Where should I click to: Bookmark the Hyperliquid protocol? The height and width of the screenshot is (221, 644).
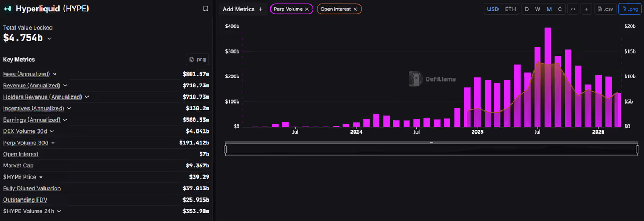click(x=206, y=9)
